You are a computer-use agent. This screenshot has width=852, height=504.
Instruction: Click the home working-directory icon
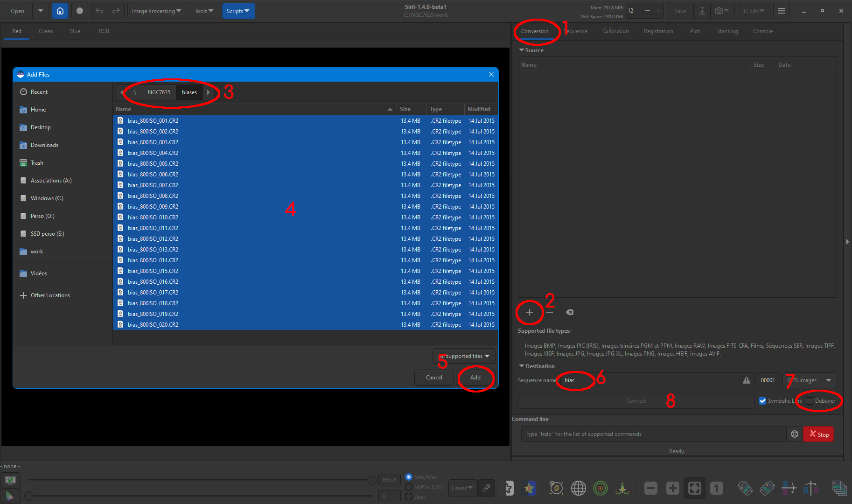[x=60, y=11]
